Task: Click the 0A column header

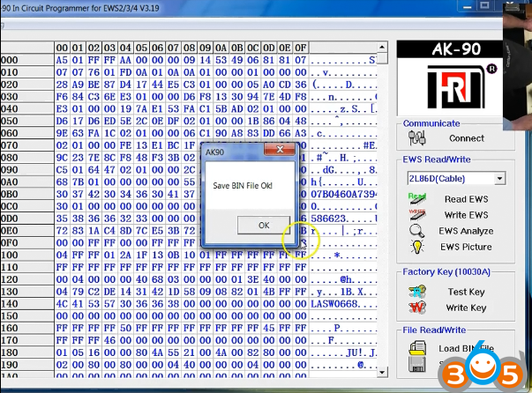Action: pos(221,48)
